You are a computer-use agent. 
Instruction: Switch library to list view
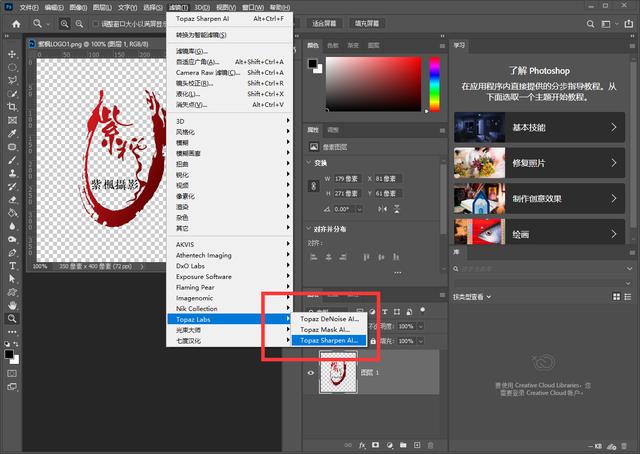pyautogui.click(x=628, y=297)
